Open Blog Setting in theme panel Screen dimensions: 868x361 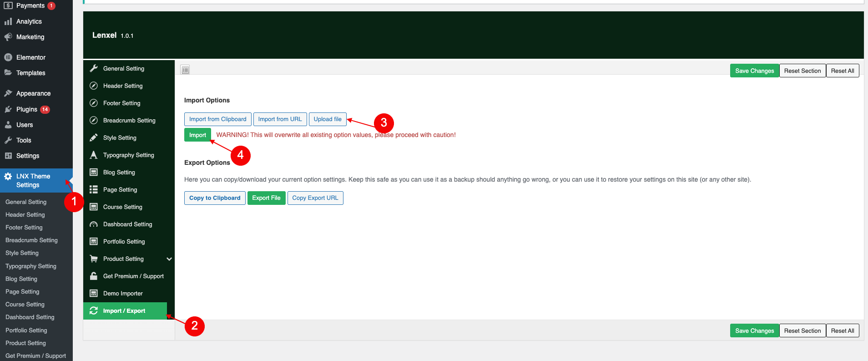tap(129, 172)
